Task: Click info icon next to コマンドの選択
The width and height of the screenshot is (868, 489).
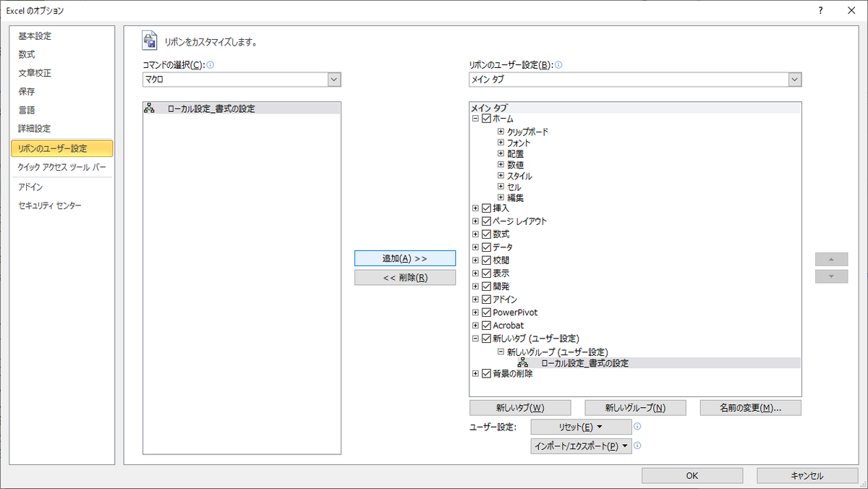Action: 210,64
